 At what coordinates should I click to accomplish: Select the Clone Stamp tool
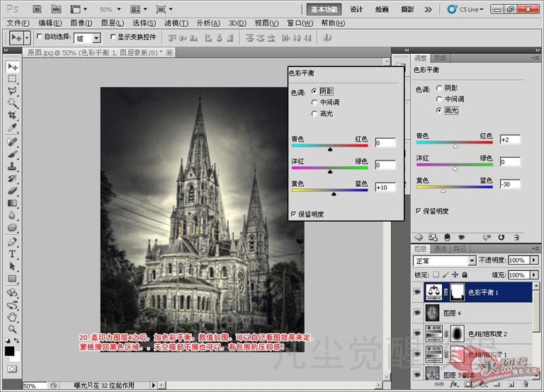coord(13,166)
